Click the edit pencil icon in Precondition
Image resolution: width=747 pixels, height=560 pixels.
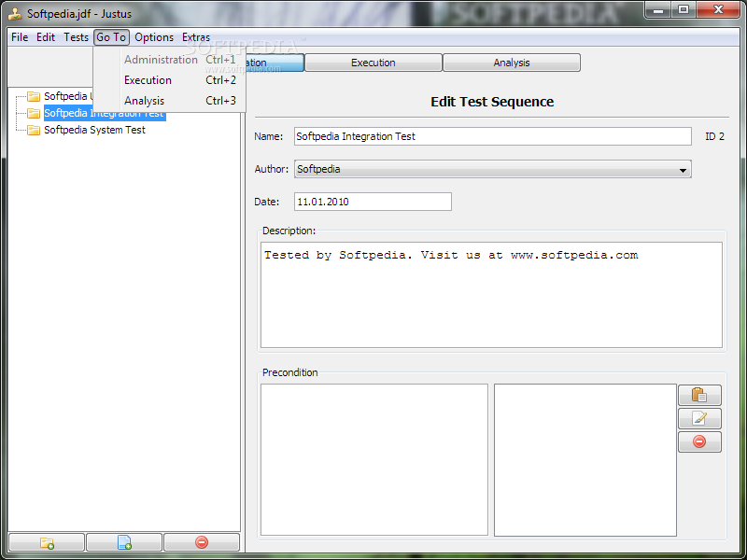pyautogui.click(x=699, y=418)
